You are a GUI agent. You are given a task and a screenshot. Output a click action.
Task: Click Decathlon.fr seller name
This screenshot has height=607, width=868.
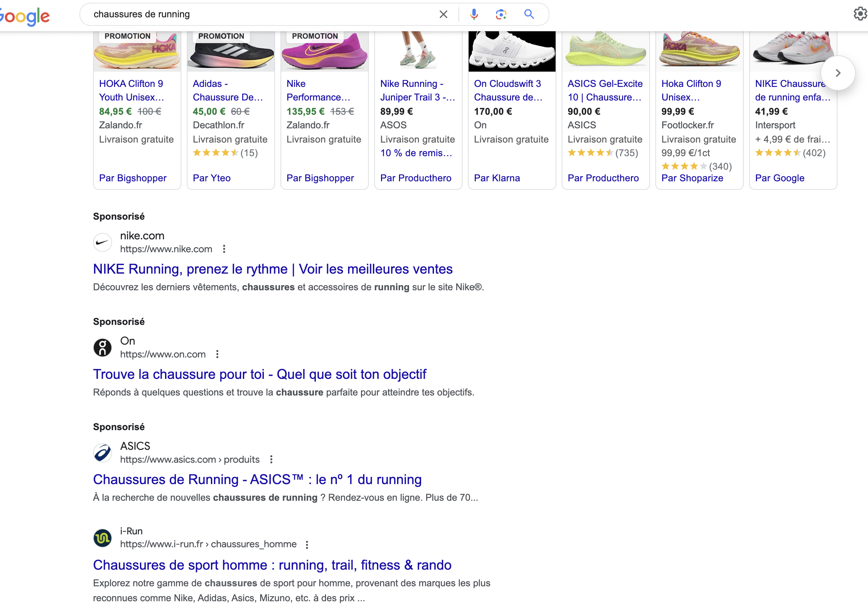point(218,125)
